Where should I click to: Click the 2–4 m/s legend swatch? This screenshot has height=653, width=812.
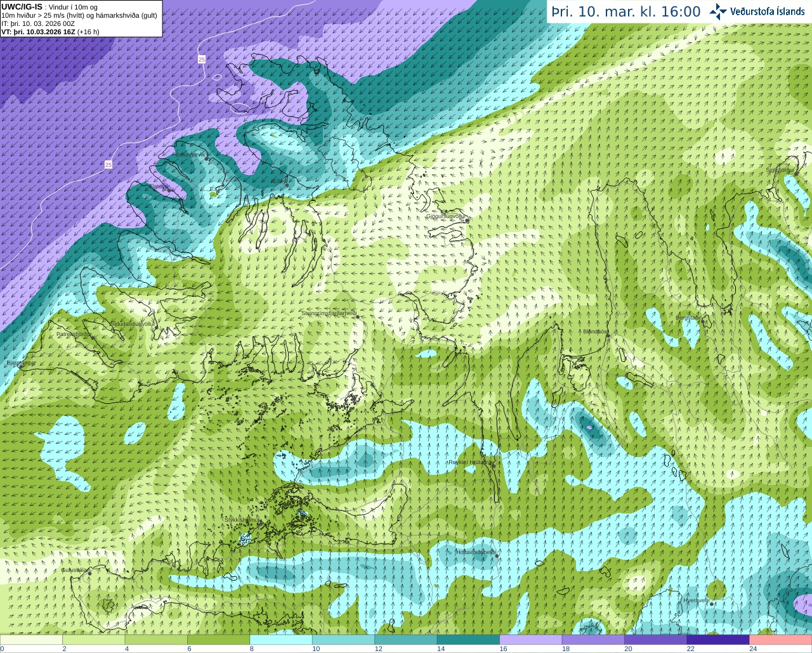pyautogui.click(x=94, y=640)
